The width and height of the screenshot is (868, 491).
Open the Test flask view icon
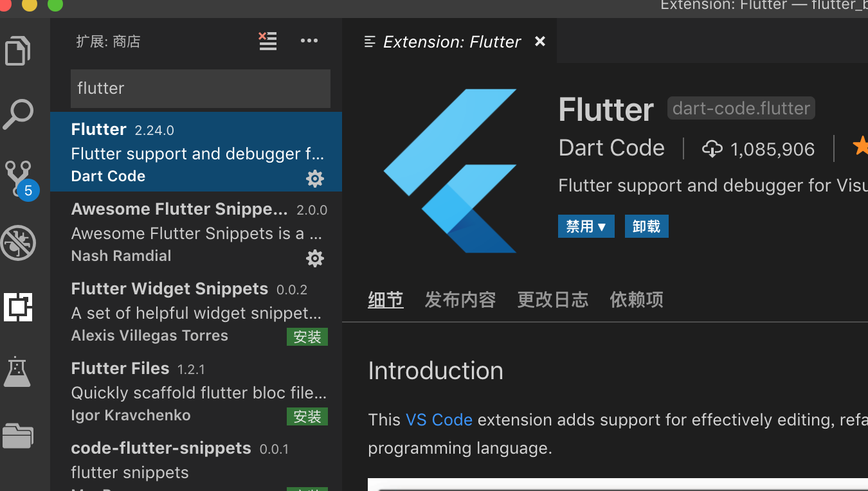pyautogui.click(x=17, y=371)
